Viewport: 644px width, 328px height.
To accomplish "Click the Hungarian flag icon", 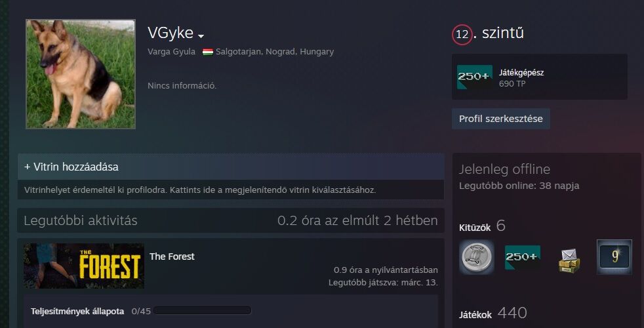I will 208,52.
